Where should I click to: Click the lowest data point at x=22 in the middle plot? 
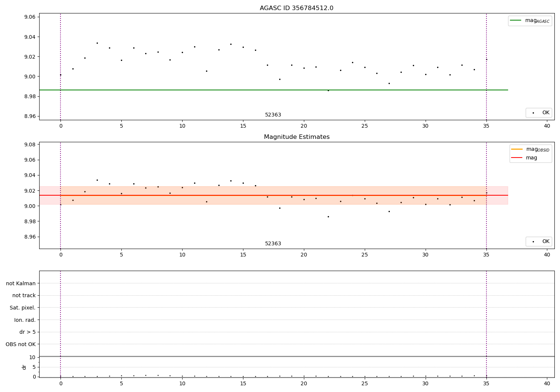pyautogui.click(x=328, y=217)
